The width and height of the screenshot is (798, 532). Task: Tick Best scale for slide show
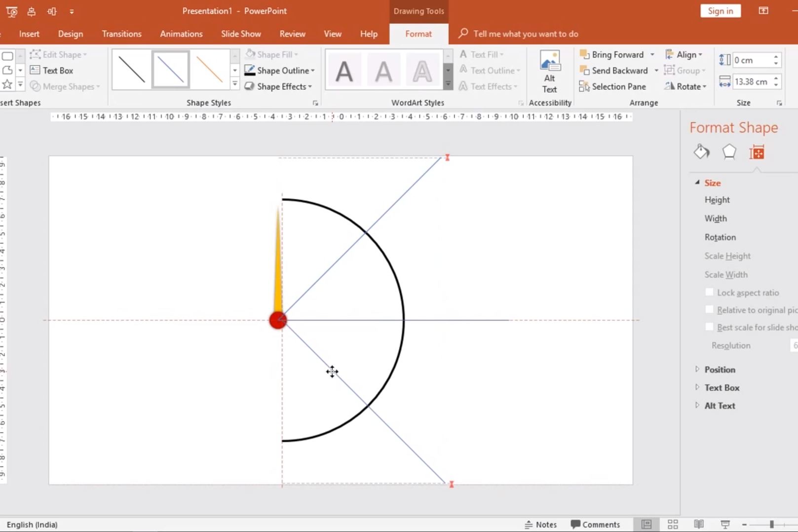click(x=709, y=327)
